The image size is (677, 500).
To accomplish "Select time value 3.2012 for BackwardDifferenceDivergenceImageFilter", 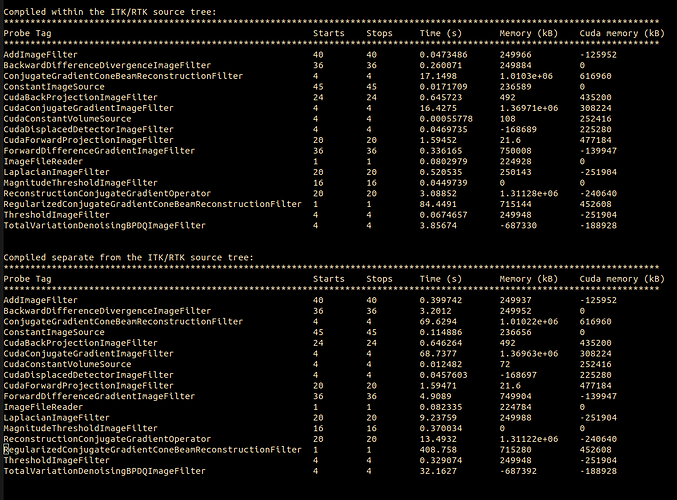I will click(x=436, y=311).
